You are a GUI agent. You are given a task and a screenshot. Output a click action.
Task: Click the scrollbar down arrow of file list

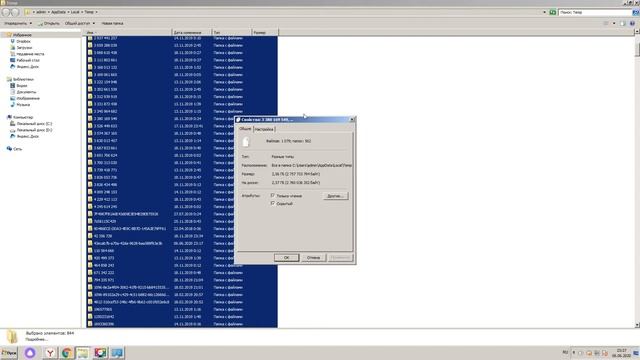637,325
